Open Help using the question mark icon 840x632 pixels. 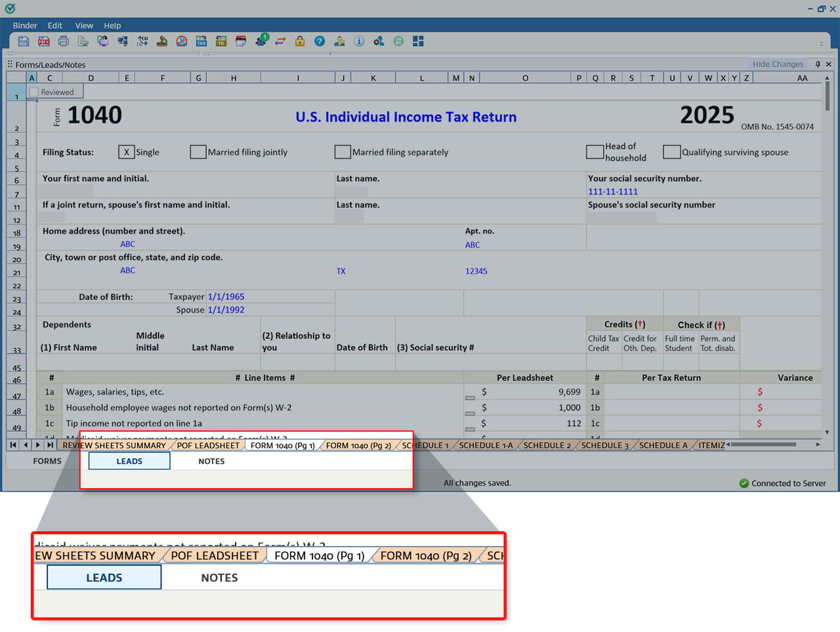point(320,41)
